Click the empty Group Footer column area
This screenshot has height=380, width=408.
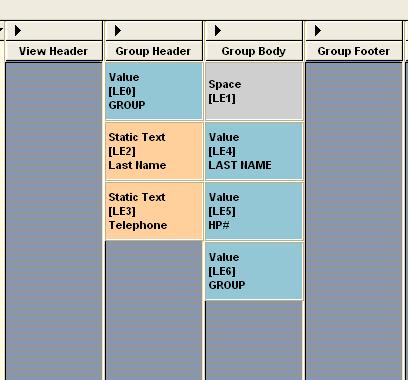[x=354, y=221]
